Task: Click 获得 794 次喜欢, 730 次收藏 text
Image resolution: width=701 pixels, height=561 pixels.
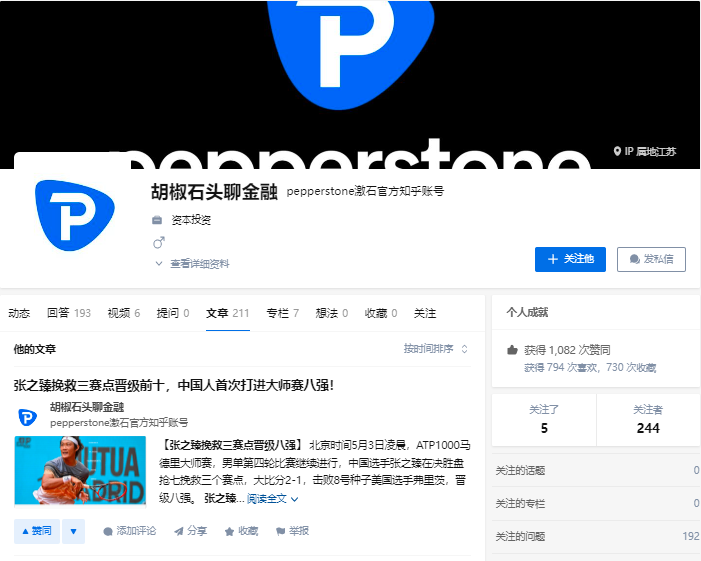Action: [590, 367]
